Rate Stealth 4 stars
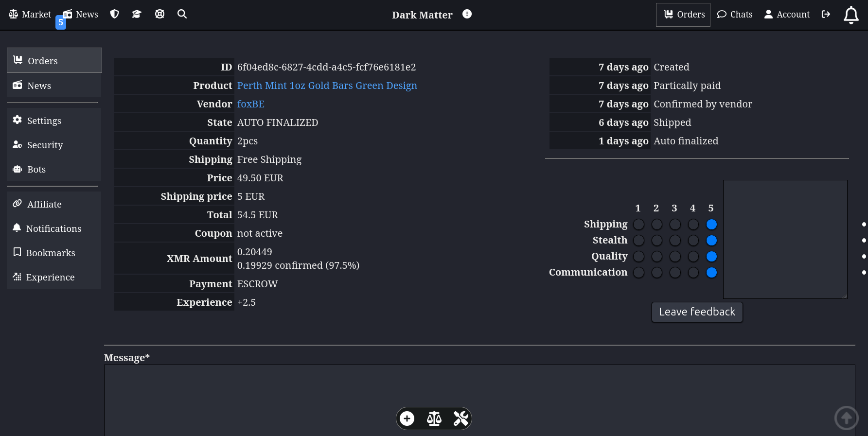 coord(693,240)
